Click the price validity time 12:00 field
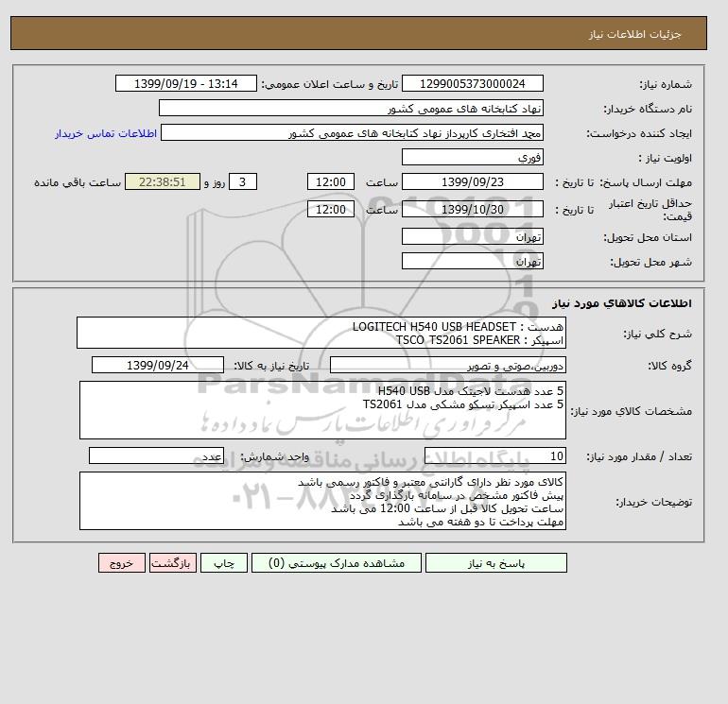Viewport: 728px width, 704px height. click(331, 209)
